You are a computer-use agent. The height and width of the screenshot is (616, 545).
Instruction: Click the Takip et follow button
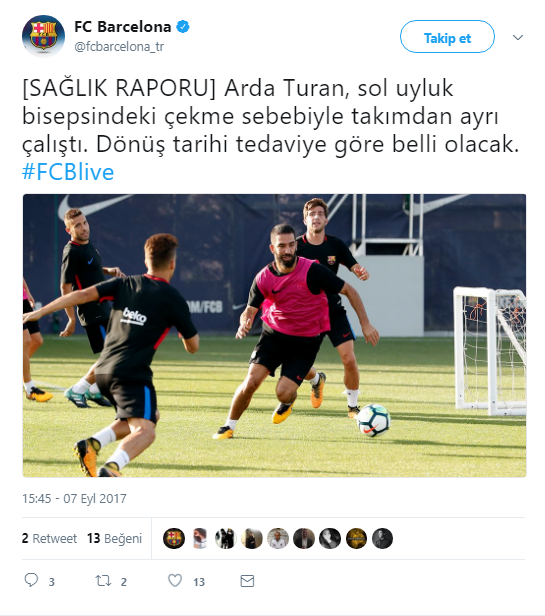click(x=447, y=37)
